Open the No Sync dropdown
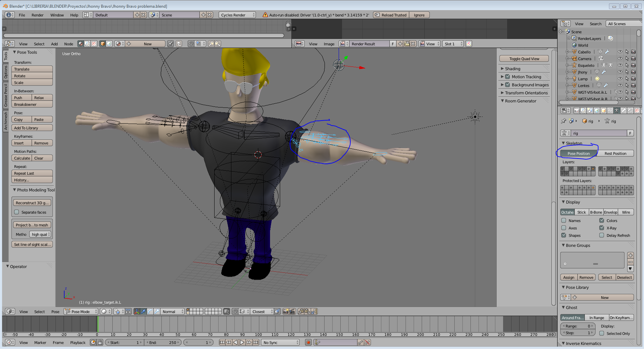The image size is (644, 349). (281, 342)
